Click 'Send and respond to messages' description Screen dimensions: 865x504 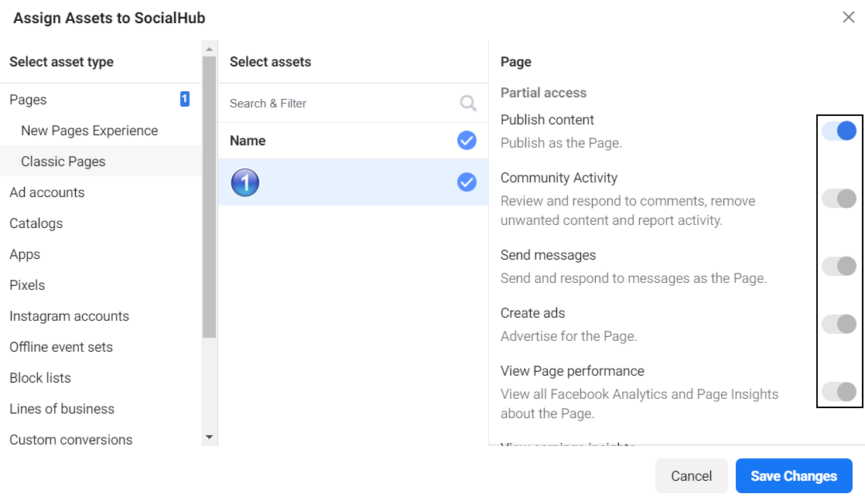tap(634, 278)
